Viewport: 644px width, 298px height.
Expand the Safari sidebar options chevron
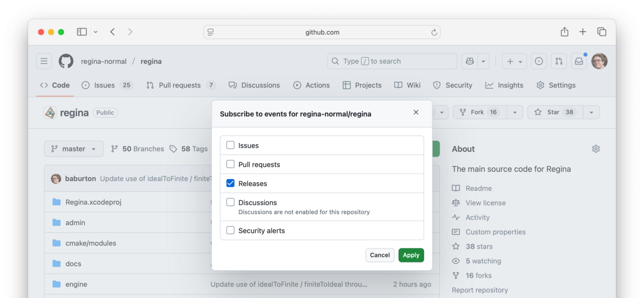click(x=96, y=32)
